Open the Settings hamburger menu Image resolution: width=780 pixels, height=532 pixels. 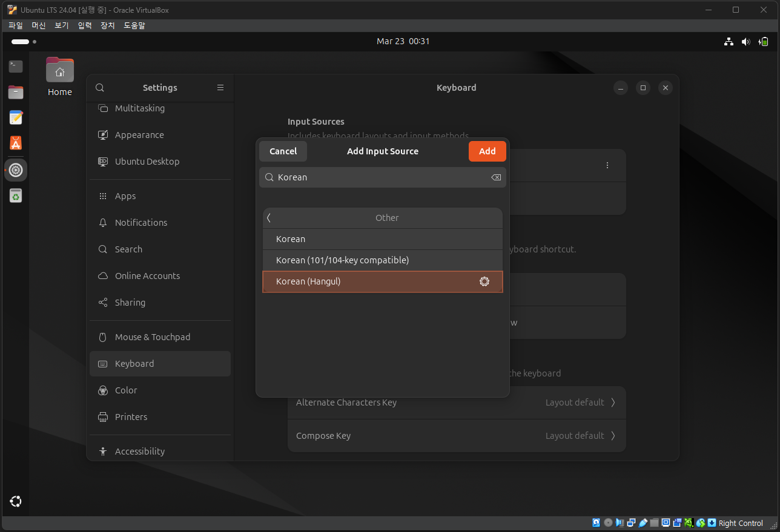220,88
